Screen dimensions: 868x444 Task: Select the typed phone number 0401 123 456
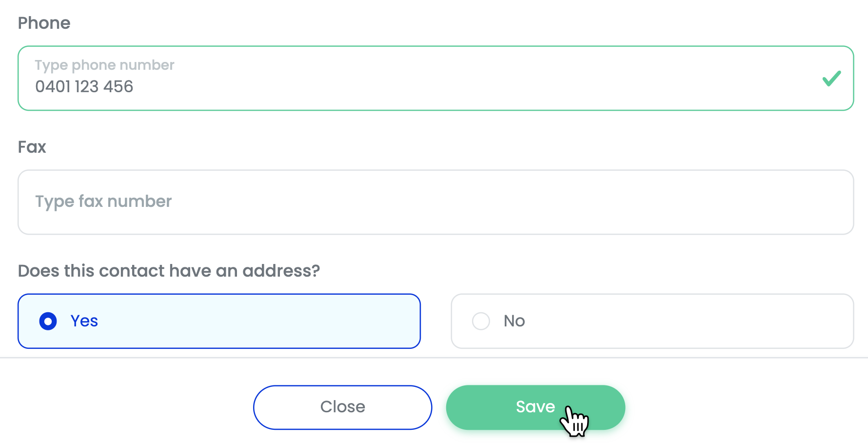[x=84, y=86]
